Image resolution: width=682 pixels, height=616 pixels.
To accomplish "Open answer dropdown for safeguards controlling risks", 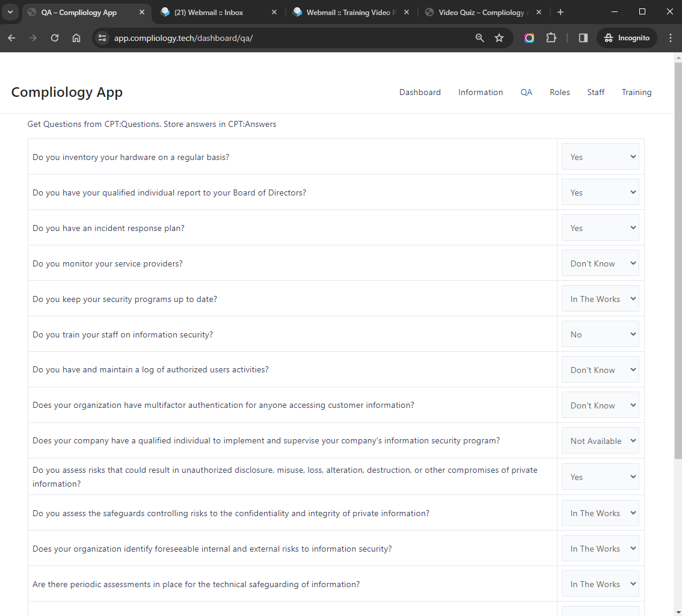I will click(600, 513).
